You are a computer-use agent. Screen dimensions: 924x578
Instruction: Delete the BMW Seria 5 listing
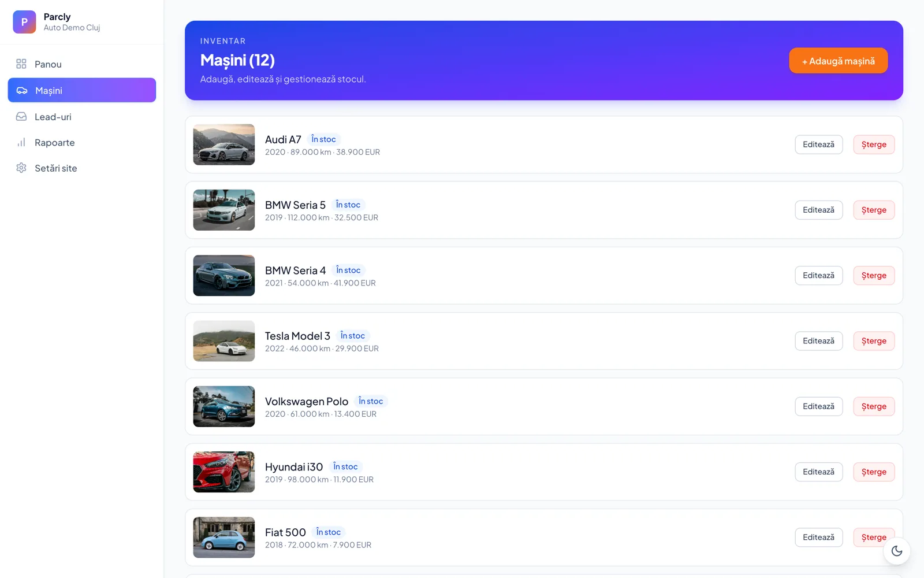874,210
